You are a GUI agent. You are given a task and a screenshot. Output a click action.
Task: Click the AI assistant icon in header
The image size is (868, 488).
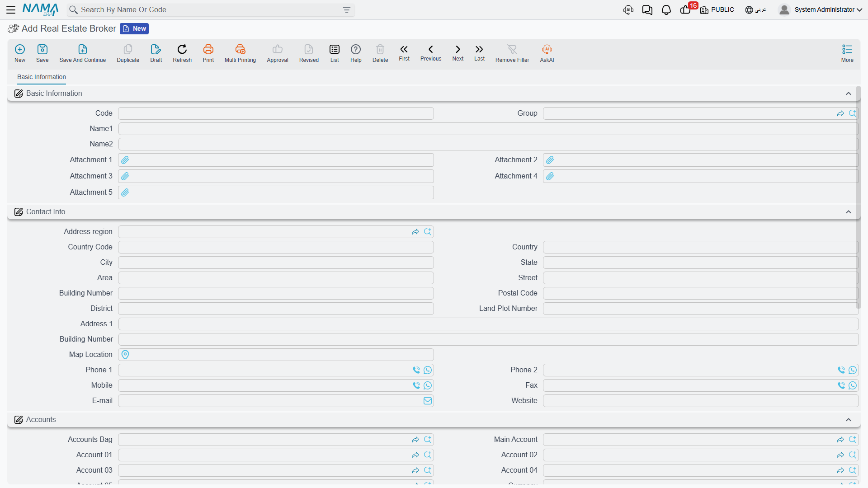point(628,10)
